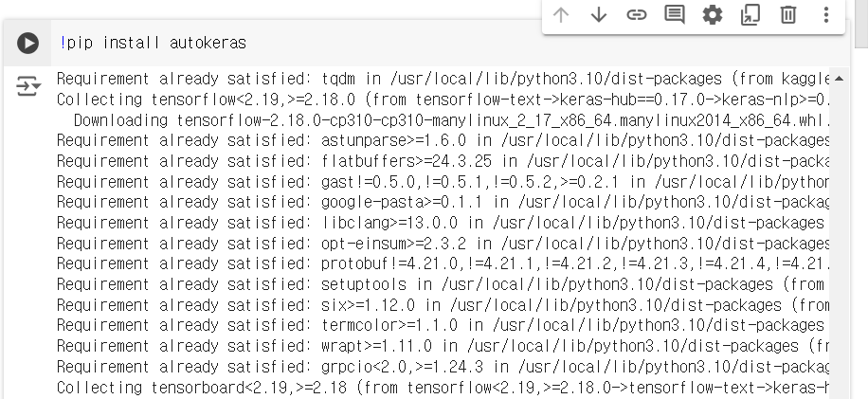Click the word autokeras in the code cell
Screen dimensions: 868x399
[x=208, y=44]
